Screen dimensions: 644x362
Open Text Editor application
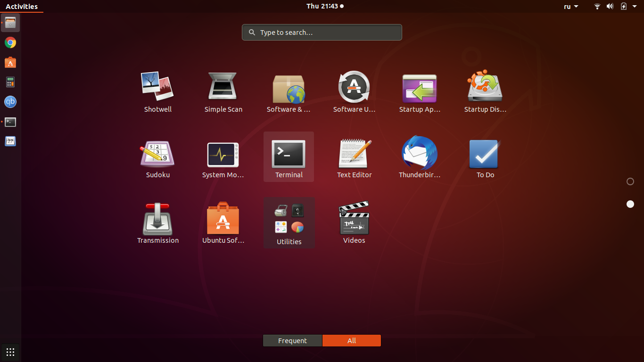pos(354,154)
